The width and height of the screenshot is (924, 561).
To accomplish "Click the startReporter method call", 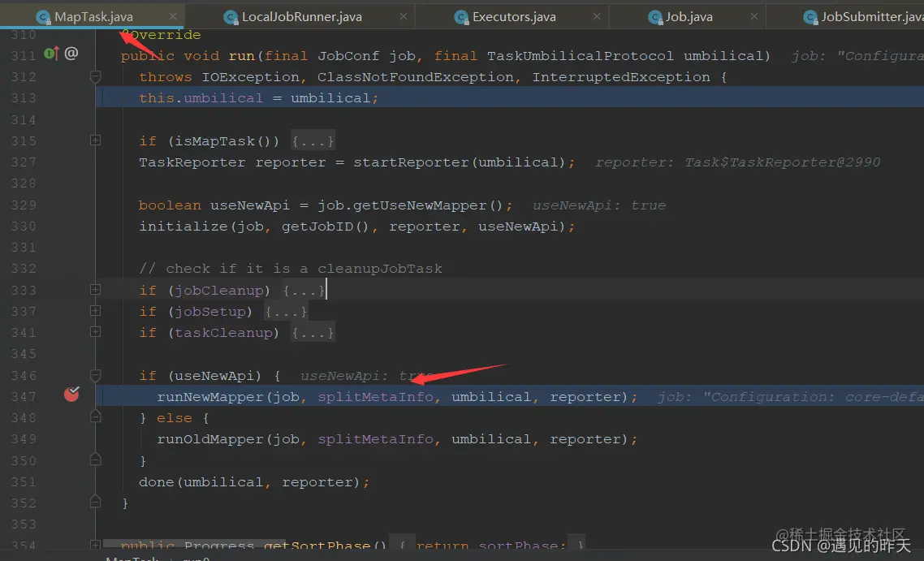I will tap(412, 162).
